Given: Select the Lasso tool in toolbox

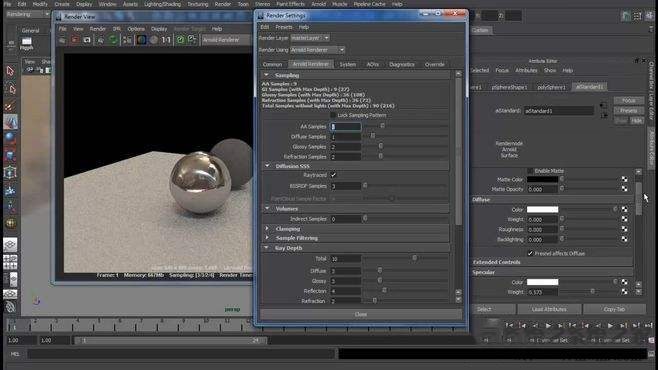Looking at the screenshot, I should pyautogui.click(x=10, y=89).
